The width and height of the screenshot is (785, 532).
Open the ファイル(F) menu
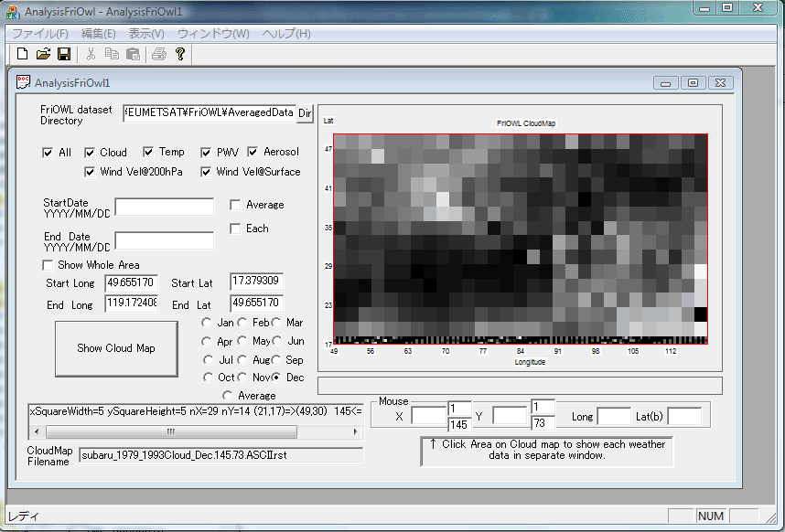pyautogui.click(x=39, y=34)
